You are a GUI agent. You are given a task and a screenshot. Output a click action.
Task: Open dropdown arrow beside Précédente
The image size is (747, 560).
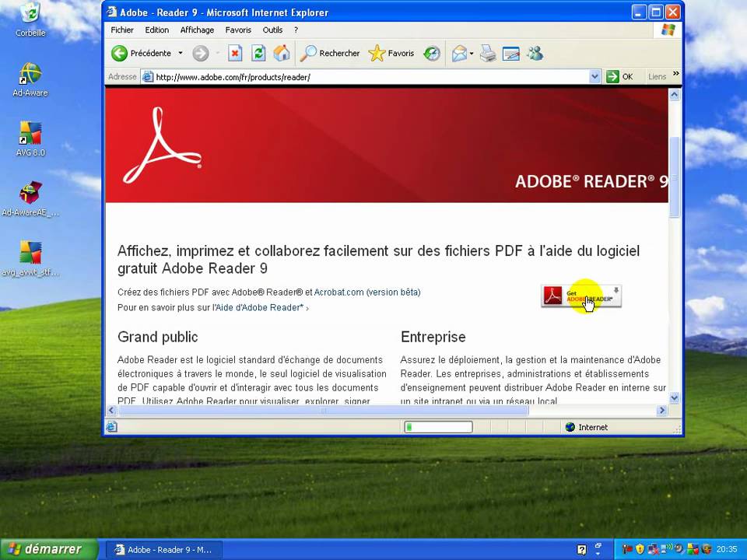click(x=181, y=54)
